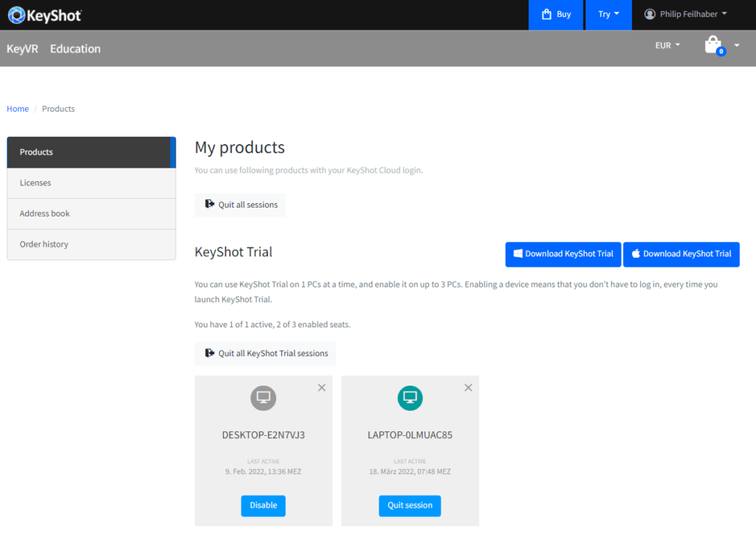Click the 9. Feb. 2022, 13:36 MEZ timestamp
This screenshot has width=756, height=560.
[264, 472]
